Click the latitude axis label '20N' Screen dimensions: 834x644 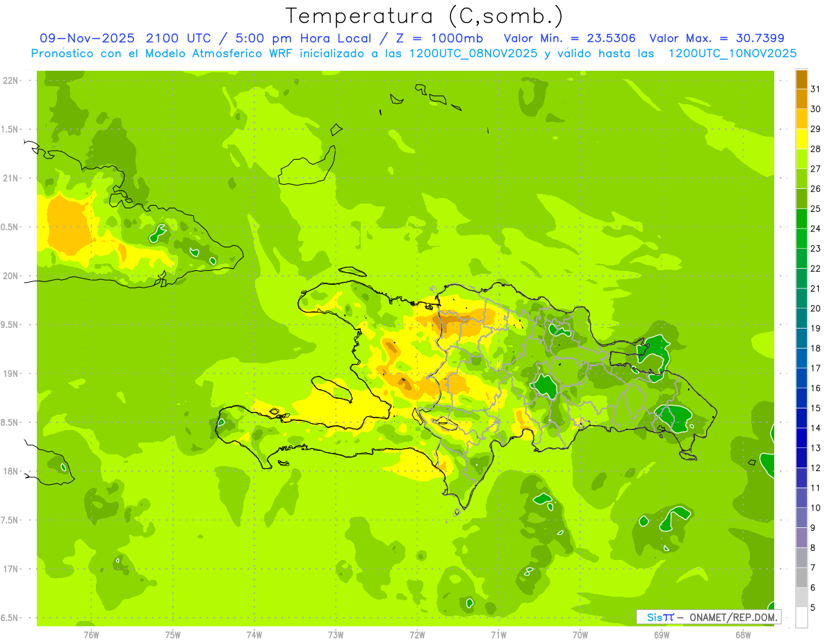tap(11, 276)
